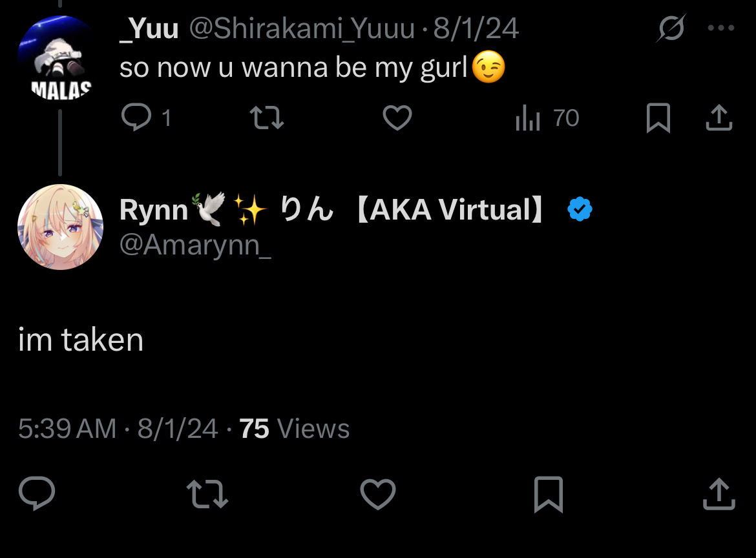
Task: Like the 'im taken' tweet
Action: pyautogui.click(x=377, y=495)
